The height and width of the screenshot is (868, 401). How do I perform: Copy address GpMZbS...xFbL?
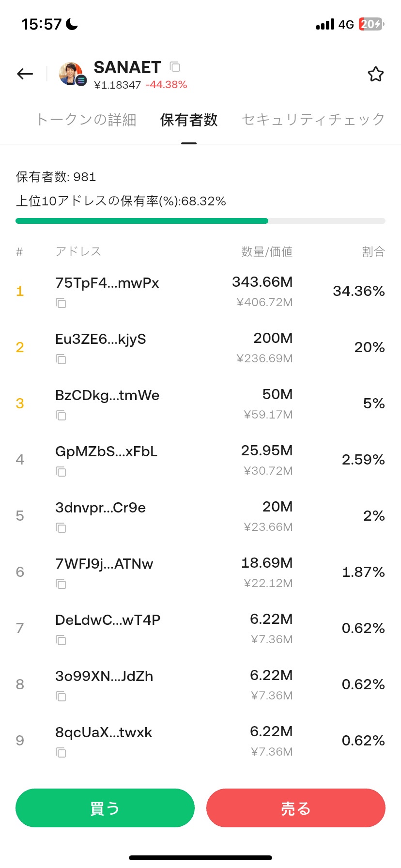tap(61, 472)
